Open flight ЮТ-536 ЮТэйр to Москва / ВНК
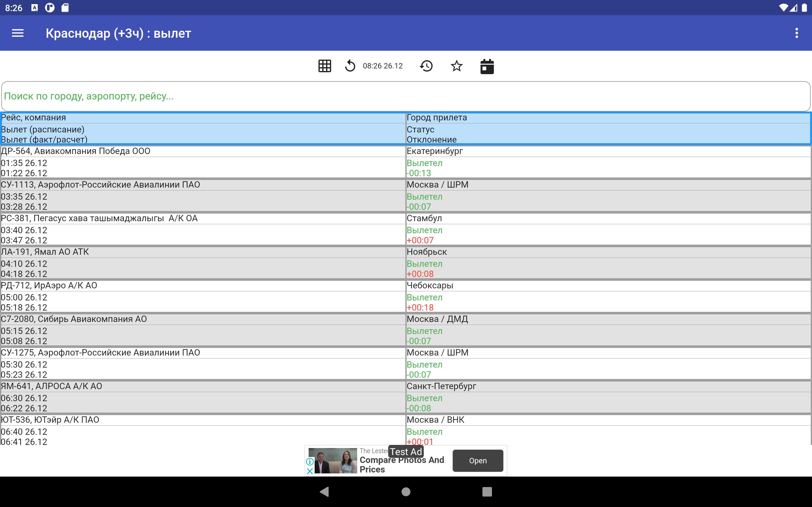This screenshot has width=812, height=507. coord(203,431)
